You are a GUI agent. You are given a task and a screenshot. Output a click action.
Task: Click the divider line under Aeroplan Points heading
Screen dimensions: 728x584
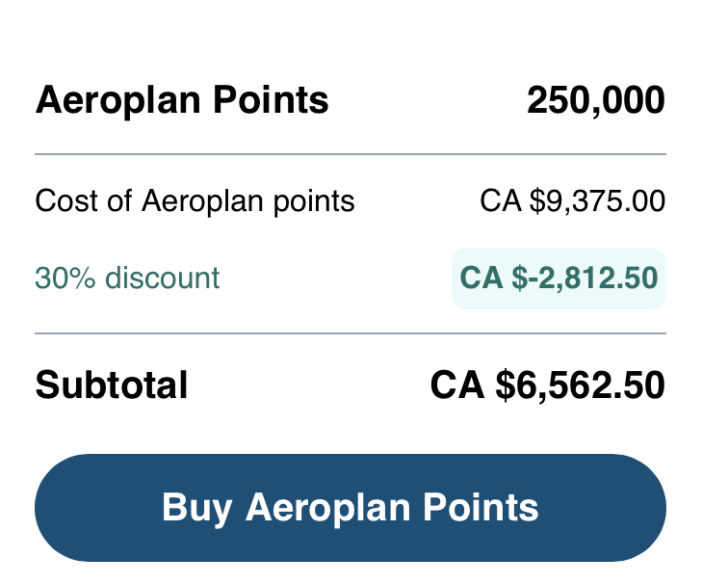351,154
